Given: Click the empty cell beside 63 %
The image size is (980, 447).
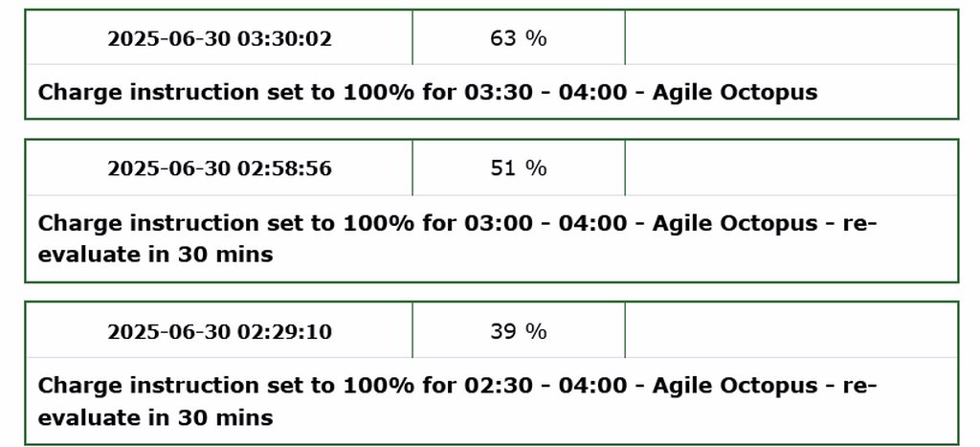Looking at the screenshot, I should pyautogui.click(x=791, y=38).
